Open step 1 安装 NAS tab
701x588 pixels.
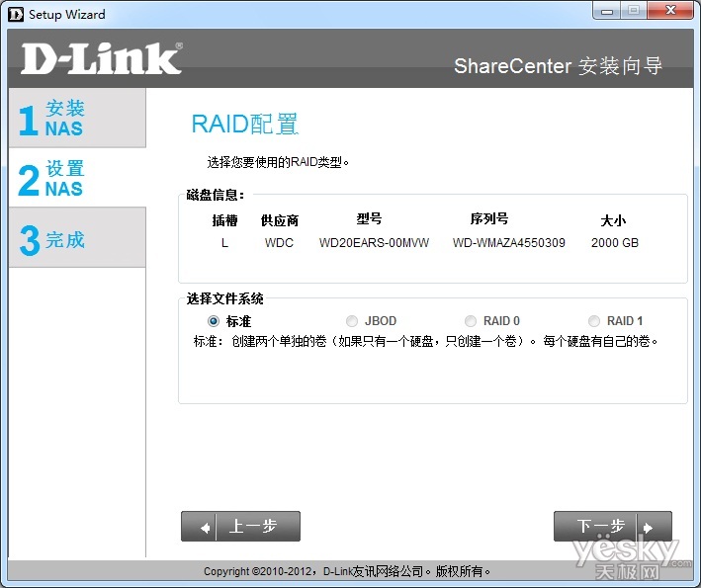(77, 118)
